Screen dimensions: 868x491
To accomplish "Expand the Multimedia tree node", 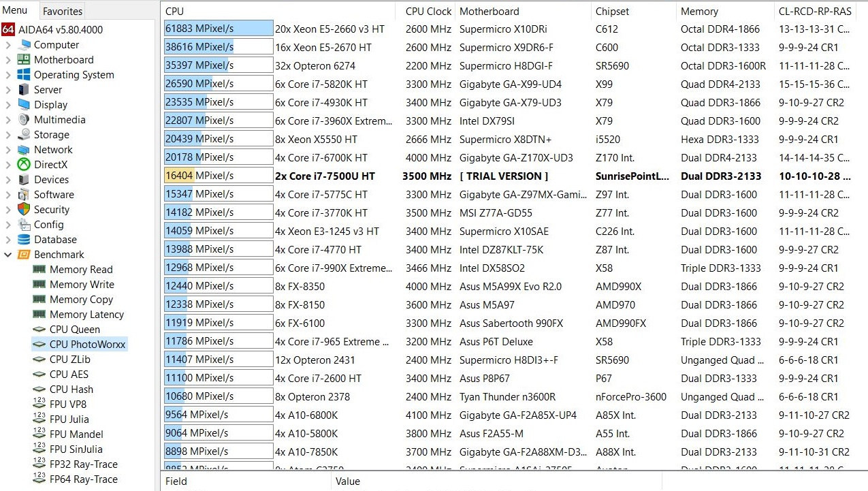I will [x=8, y=120].
